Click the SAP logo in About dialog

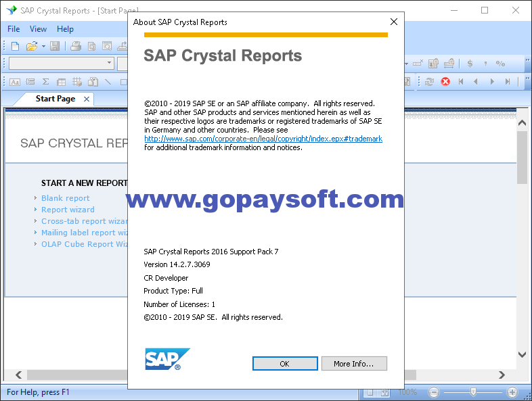tap(168, 359)
